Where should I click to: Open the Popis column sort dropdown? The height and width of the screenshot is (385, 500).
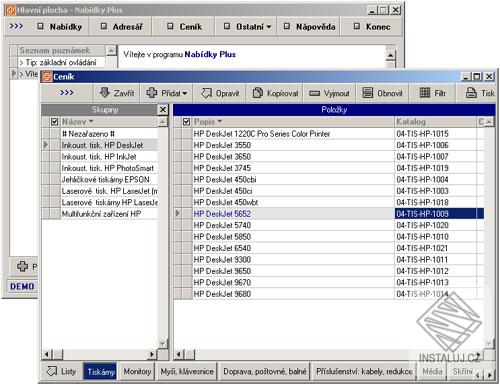point(220,122)
